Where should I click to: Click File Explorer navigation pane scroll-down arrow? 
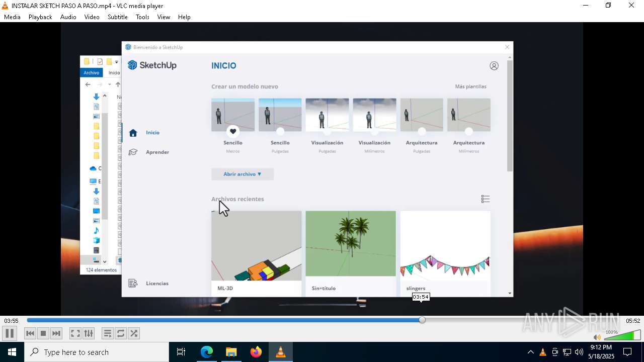105,261
